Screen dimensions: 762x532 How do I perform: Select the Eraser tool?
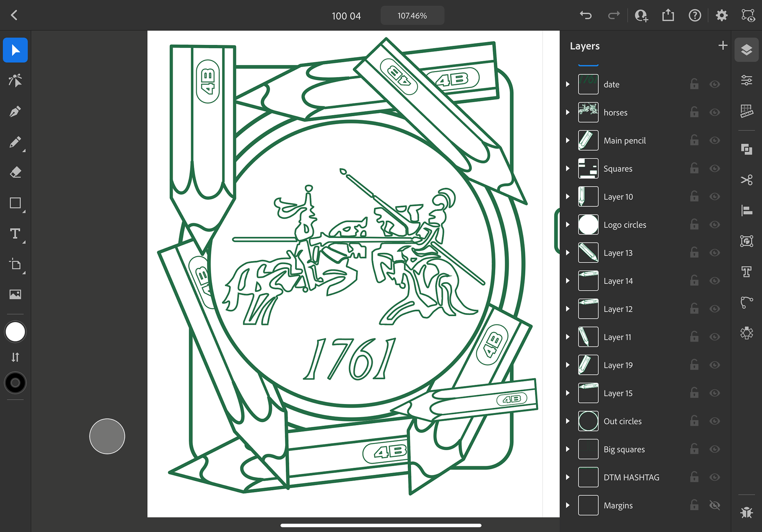pyautogui.click(x=15, y=173)
